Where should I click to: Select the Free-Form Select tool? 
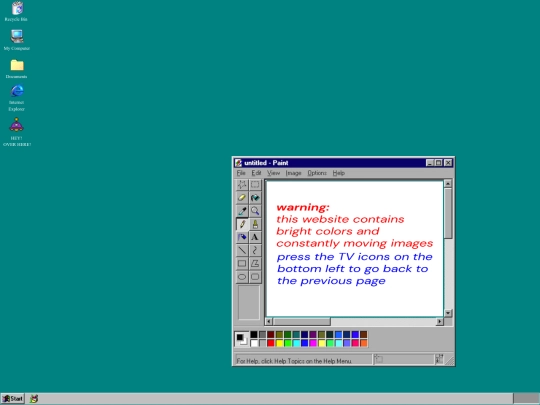click(242, 185)
